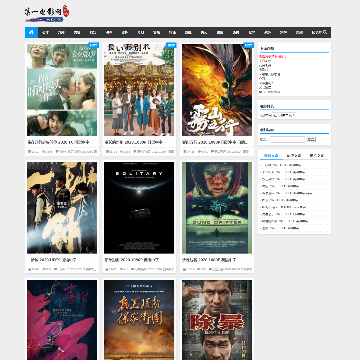Viewport: 360px width, 360px height.
Task: Open the search magnifier icon in navigation bar
Action: 325,32
